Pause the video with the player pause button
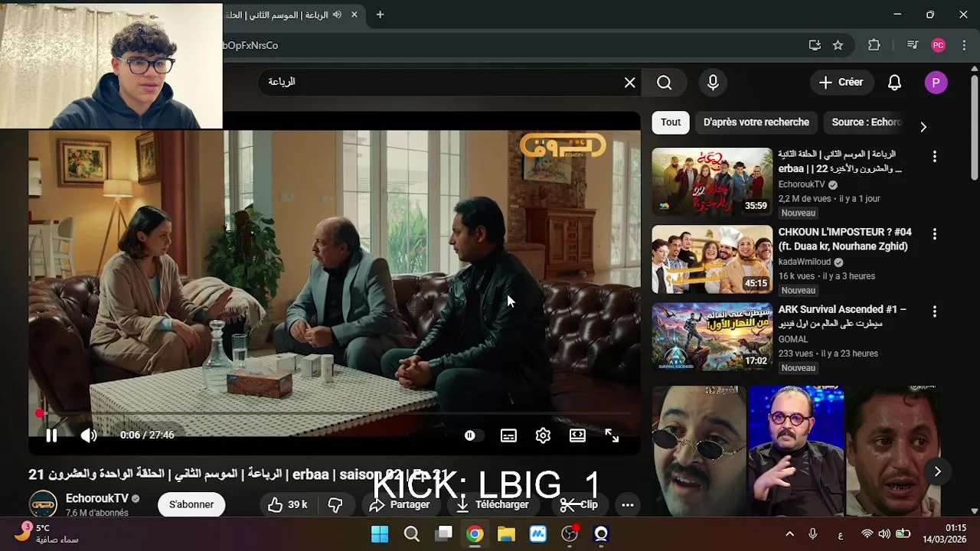Viewport: 980px width, 551px height. pyautogui.click(x=51, y=435)
